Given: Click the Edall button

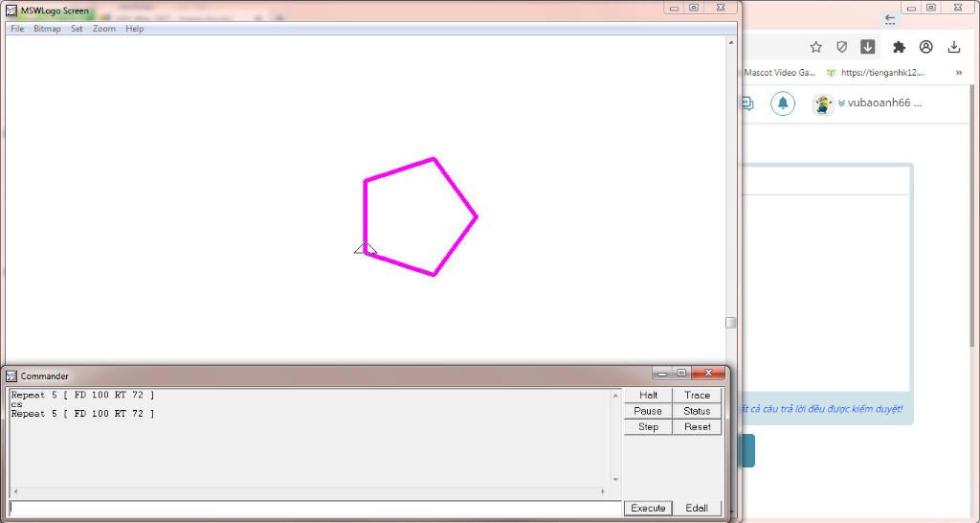Looking at the screenshot, I should 697,508.
